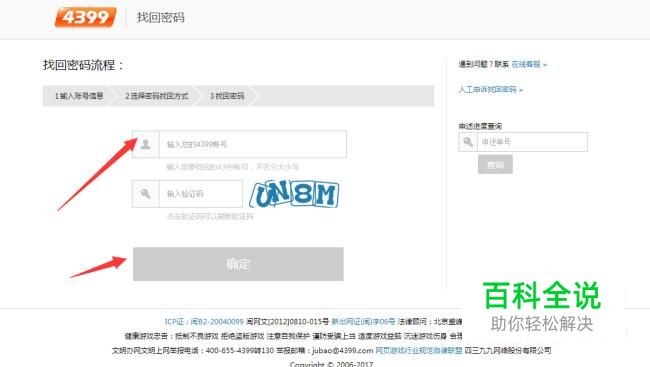This screenshot has height=367, width=650.
Task: Select step 3 找回密码
Action: [227, 96]
